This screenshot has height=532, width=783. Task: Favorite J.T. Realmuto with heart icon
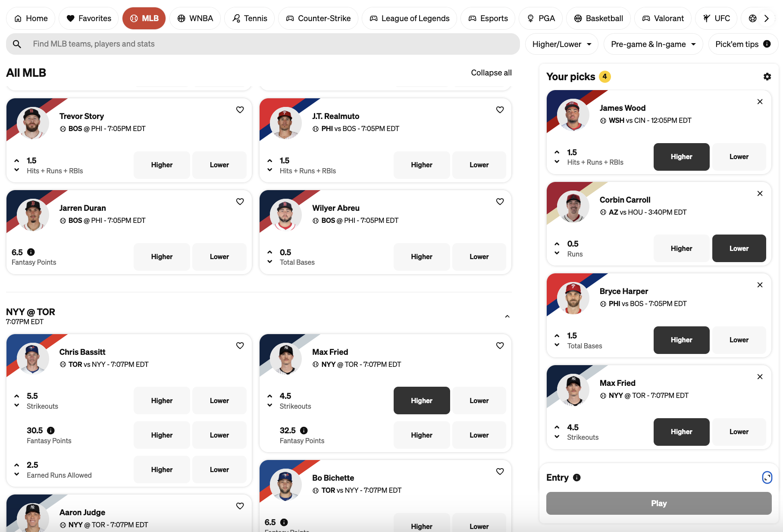point(500,110)
